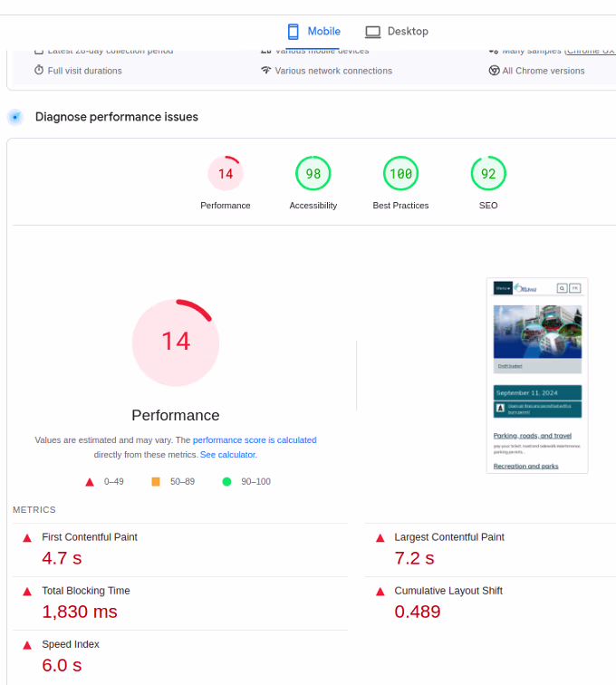Viewport: 616px width, 685px height.
Task: Switch to the Desktop tab
Action: pos(396,32)
